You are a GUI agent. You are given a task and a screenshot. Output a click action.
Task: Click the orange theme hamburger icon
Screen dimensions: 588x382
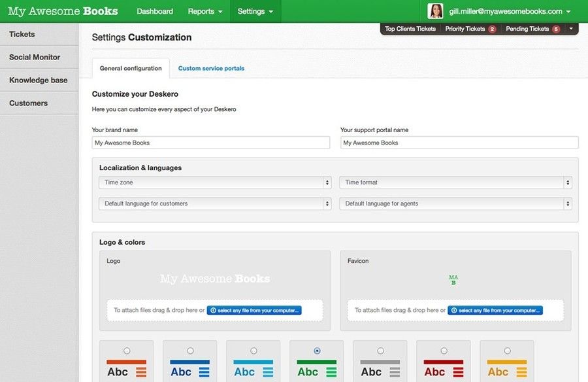click(x=141, y=372)
